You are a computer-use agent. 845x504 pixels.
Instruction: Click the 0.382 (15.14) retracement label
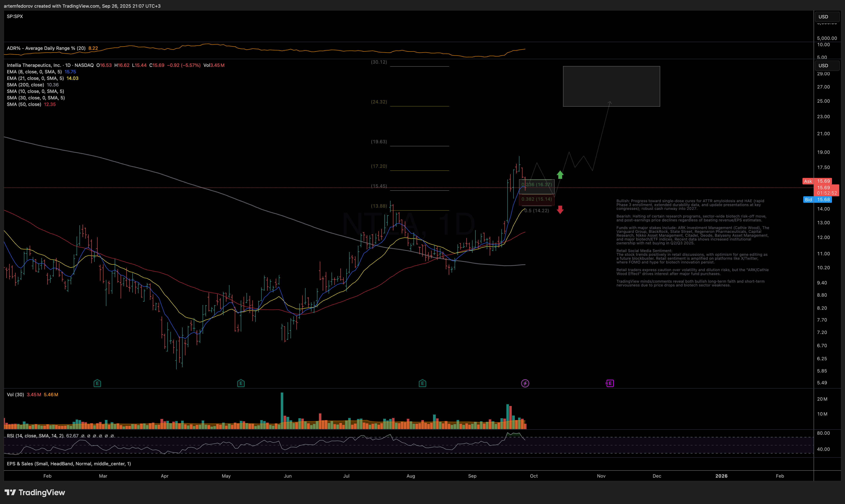(537, 199)
